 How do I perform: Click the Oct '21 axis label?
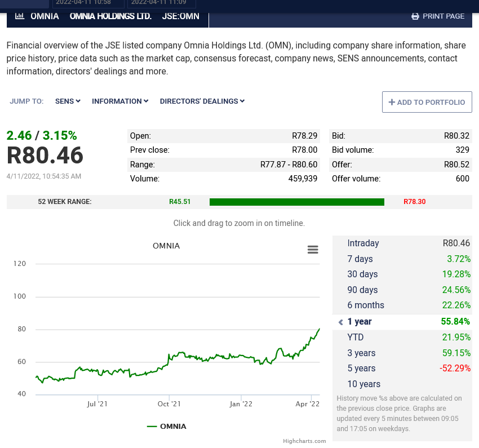[x=169, y=404]
